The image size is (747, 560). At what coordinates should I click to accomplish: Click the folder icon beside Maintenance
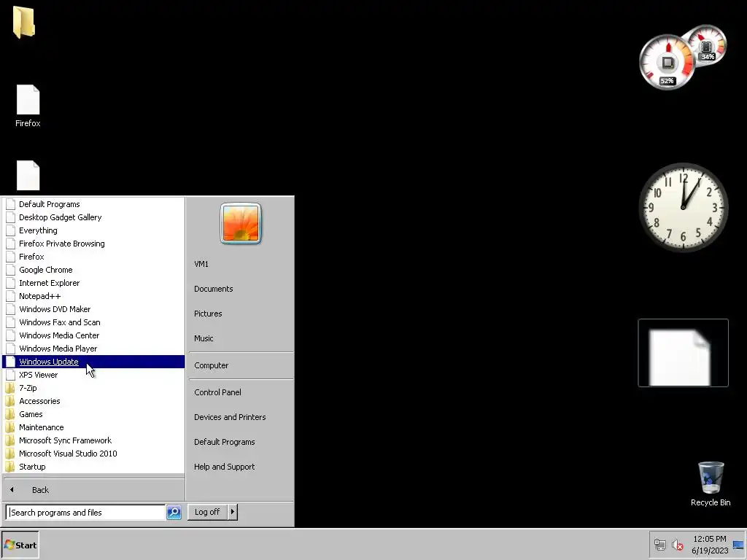click(x=10, y=427)
